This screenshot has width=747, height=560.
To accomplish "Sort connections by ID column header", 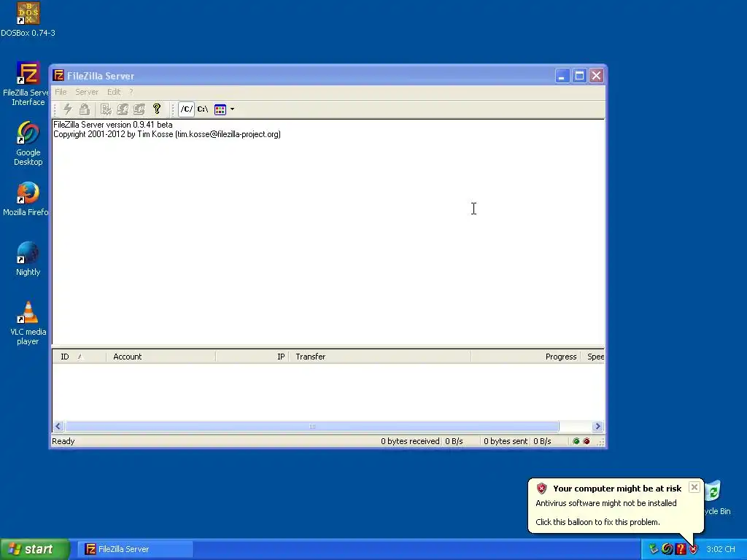I will tap(79, 357).
